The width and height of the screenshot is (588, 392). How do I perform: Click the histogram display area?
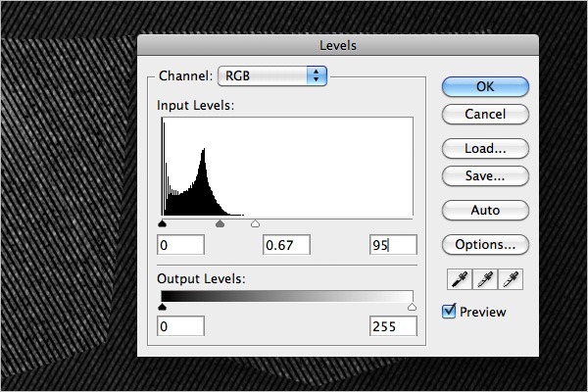pyautogui.click(x=287, y=167)
